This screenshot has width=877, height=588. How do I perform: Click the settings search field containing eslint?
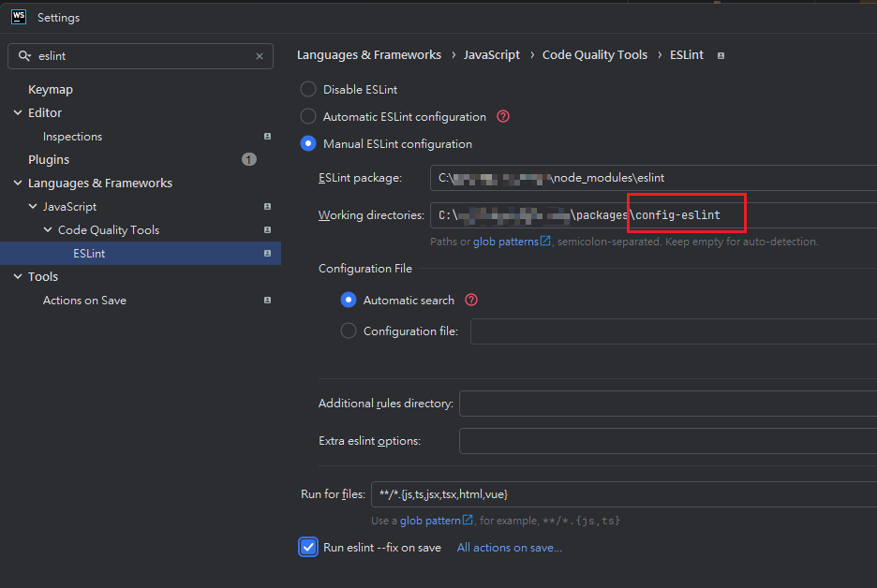click(141, 56)
